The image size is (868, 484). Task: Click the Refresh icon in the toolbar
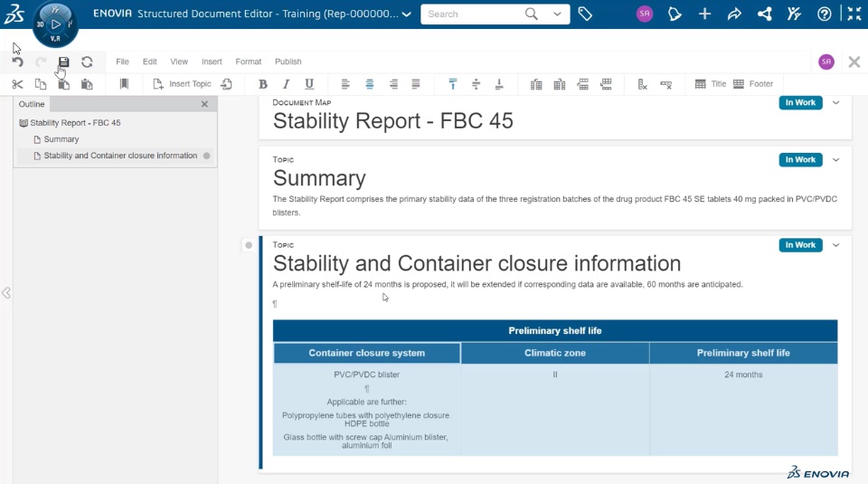point(87,62)
